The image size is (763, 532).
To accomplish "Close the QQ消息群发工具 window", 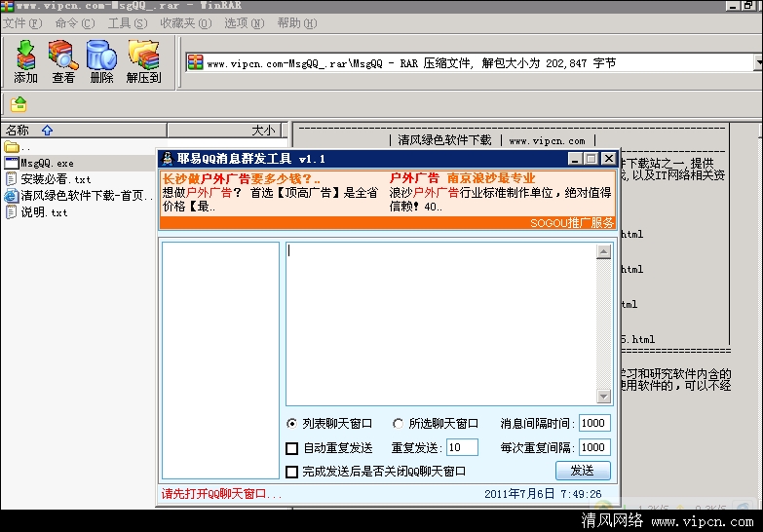I will [609, 159].
